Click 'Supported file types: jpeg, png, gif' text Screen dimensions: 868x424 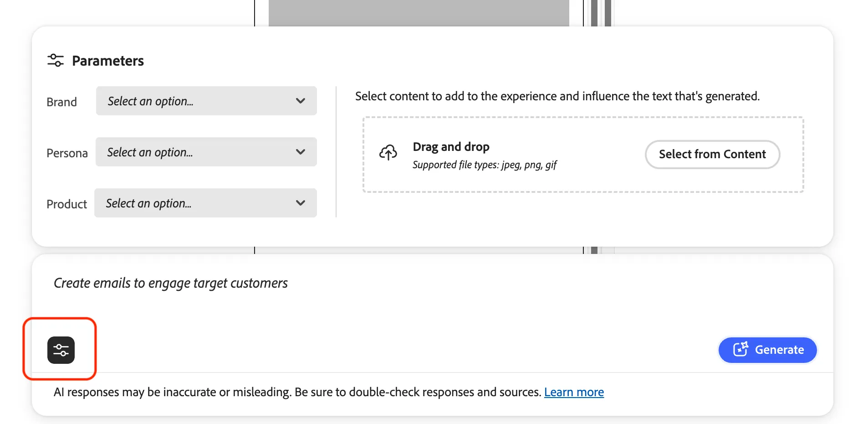click(485, 165)
